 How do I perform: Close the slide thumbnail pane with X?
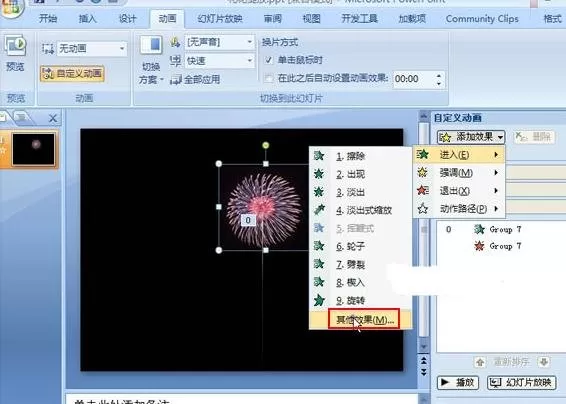pyautogui.click(x=53, y=118)
